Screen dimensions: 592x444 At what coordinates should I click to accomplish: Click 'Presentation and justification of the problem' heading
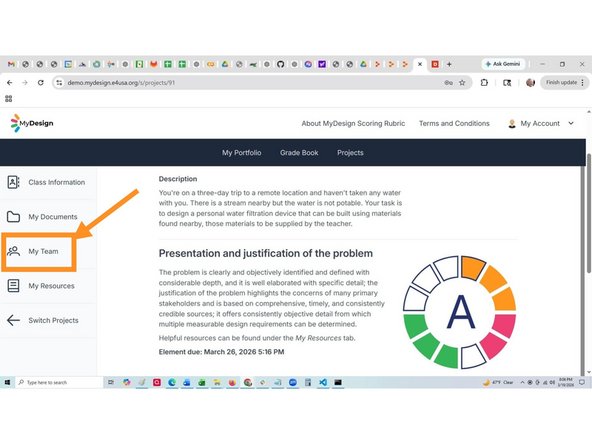[265, 253]
